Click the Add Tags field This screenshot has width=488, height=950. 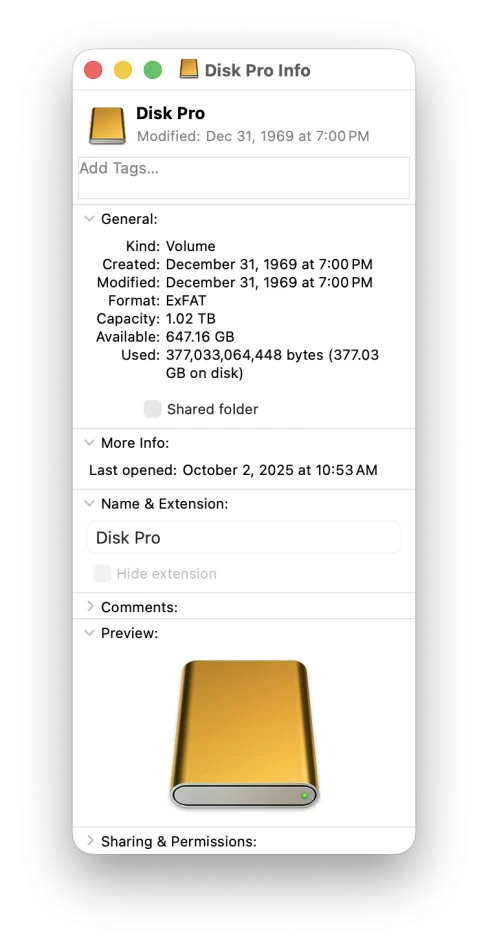click(244, 178)
